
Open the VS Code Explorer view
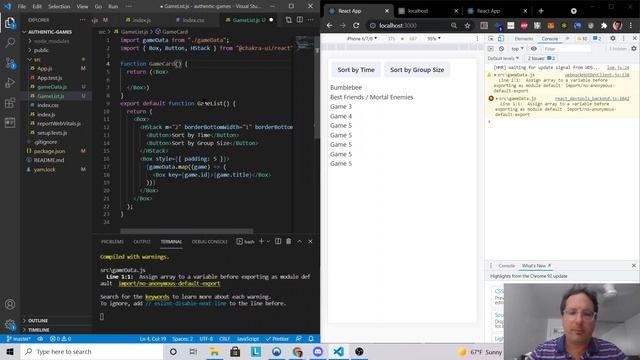[x=10, y=23]
